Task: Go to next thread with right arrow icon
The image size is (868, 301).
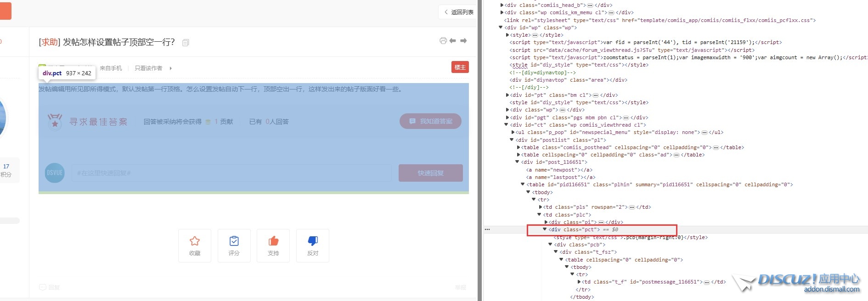Action: 463,41
